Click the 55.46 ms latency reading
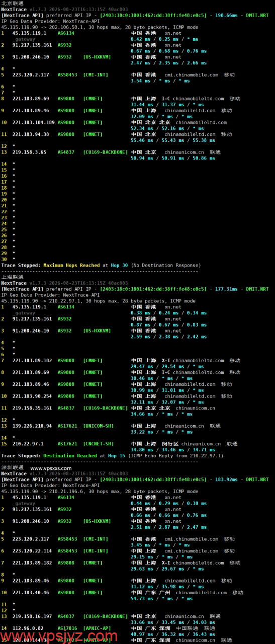The image size is (275, 644). 140,140
